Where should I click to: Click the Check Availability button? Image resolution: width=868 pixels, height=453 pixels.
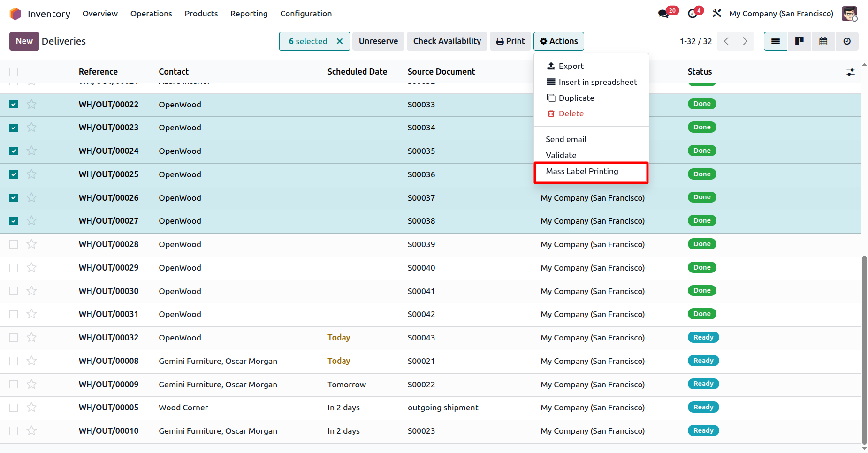447,41
